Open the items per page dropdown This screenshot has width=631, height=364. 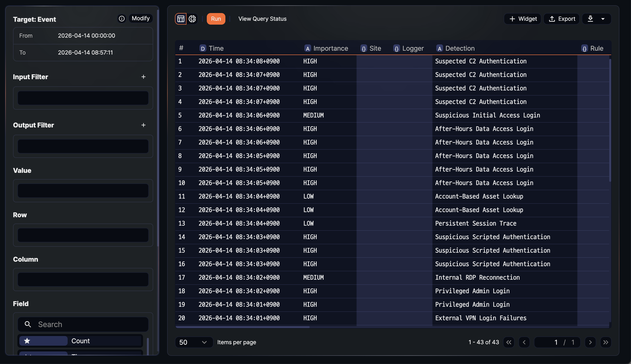[x=194, y=342]
